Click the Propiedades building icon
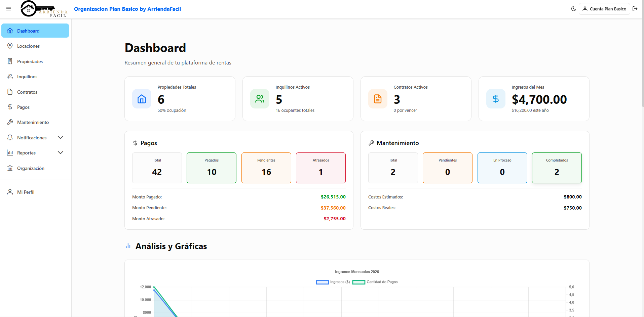 click(10, 61)
